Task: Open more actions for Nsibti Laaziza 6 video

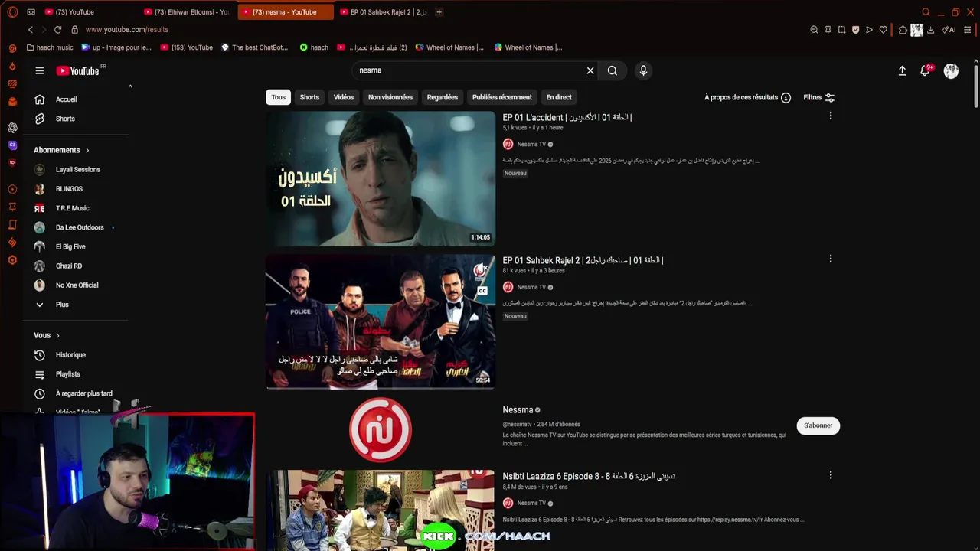Action: point(831,475)
